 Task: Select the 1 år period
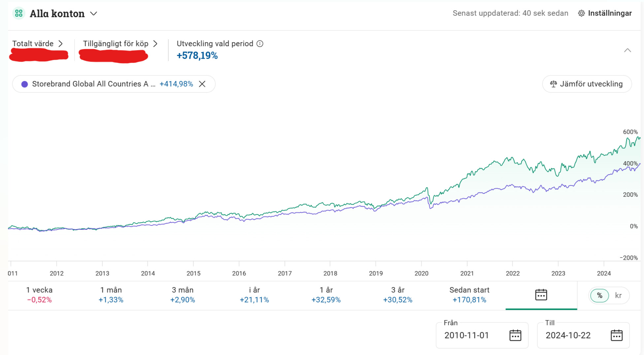(326, 295)
